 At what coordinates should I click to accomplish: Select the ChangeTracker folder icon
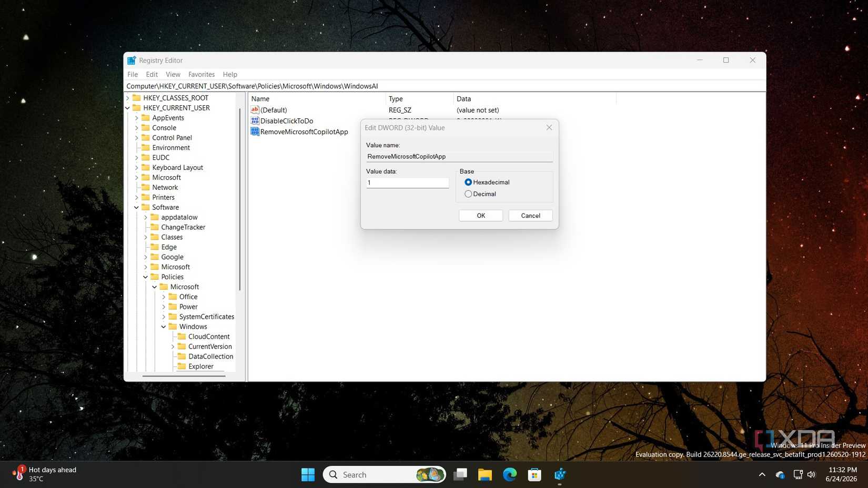click(155, 227)
